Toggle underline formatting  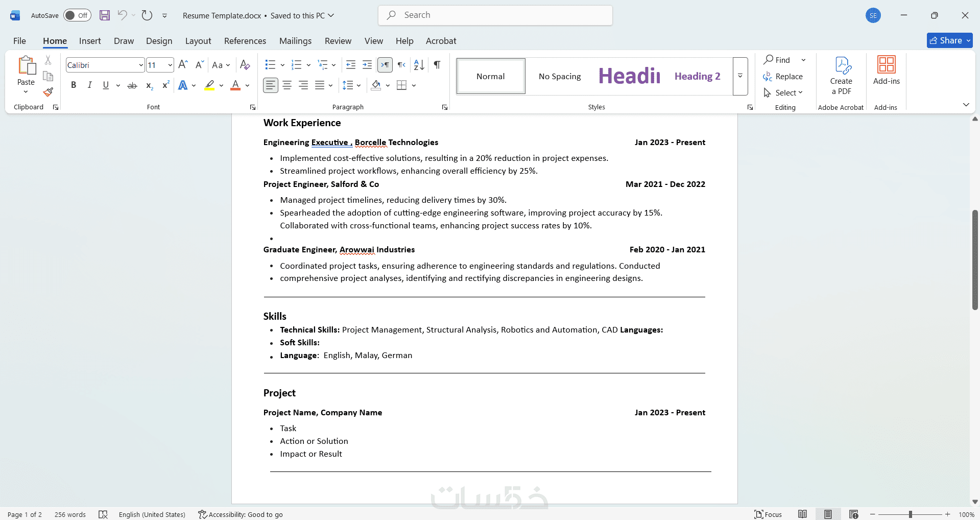106,85
